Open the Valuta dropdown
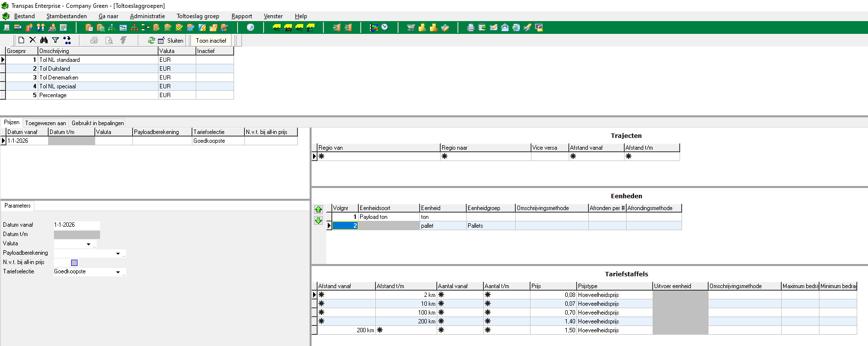868x346 pixels. (88, 244)
